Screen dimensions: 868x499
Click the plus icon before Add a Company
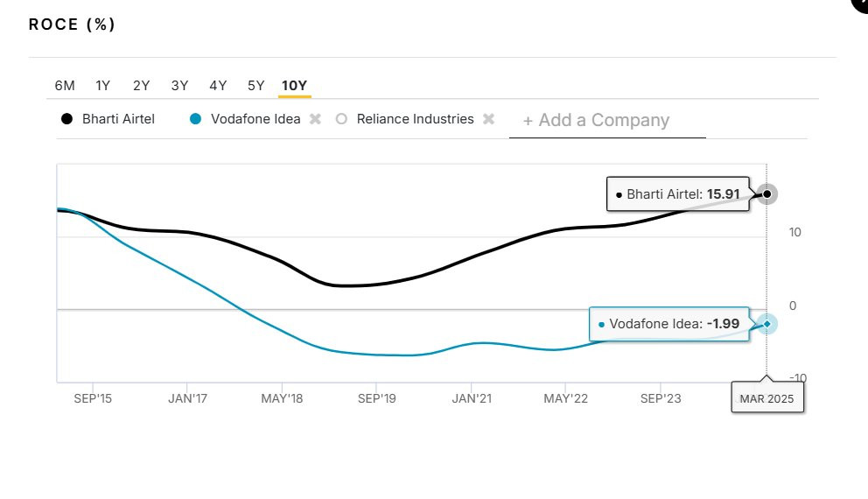[528, 121]
